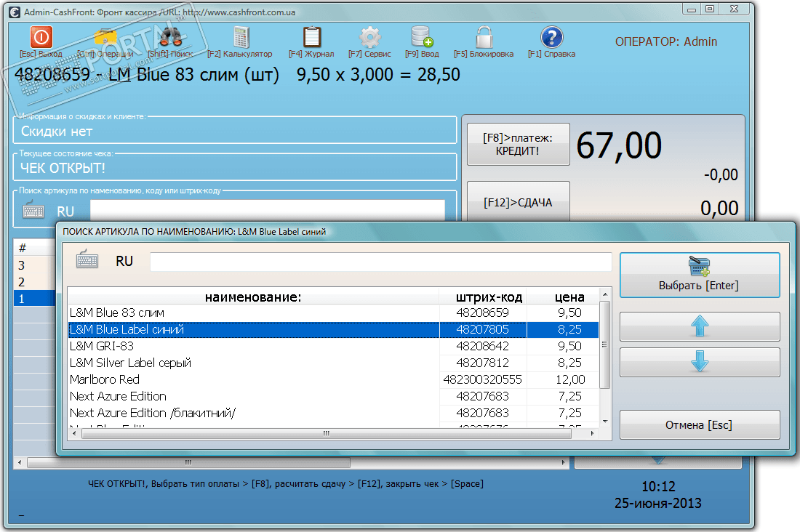Click F9 Ввод database icon
The width and height of the screenshot is (800, 532).
(422, 37)
